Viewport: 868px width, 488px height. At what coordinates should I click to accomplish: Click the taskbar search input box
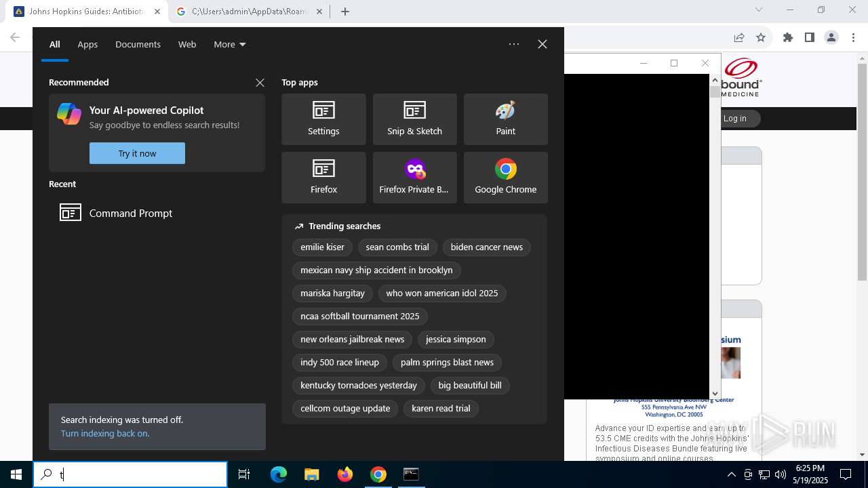[130, 474]
